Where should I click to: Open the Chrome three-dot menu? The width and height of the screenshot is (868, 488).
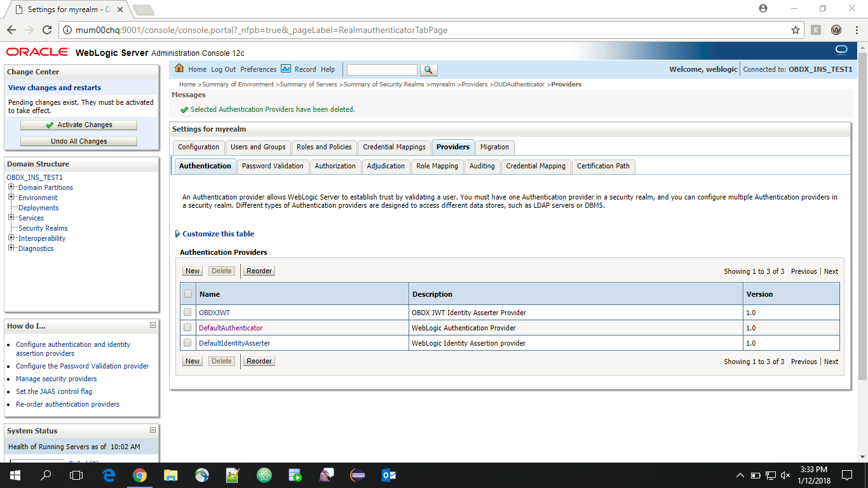(856, 30)
